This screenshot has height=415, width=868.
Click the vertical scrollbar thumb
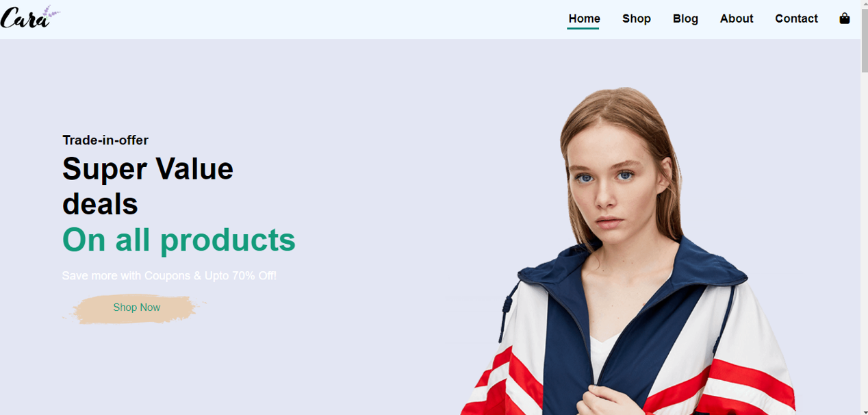(x=864, y=41)
